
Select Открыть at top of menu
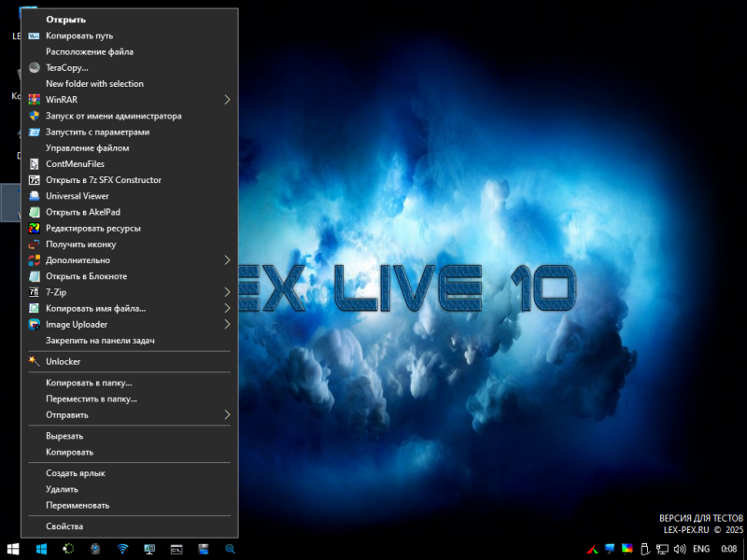[x=66, y=20]
